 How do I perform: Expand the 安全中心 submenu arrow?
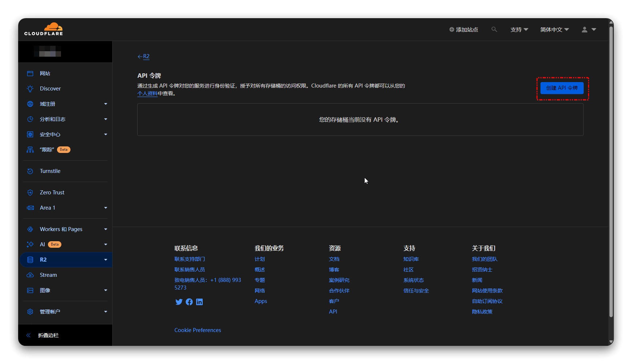point(106,134)
